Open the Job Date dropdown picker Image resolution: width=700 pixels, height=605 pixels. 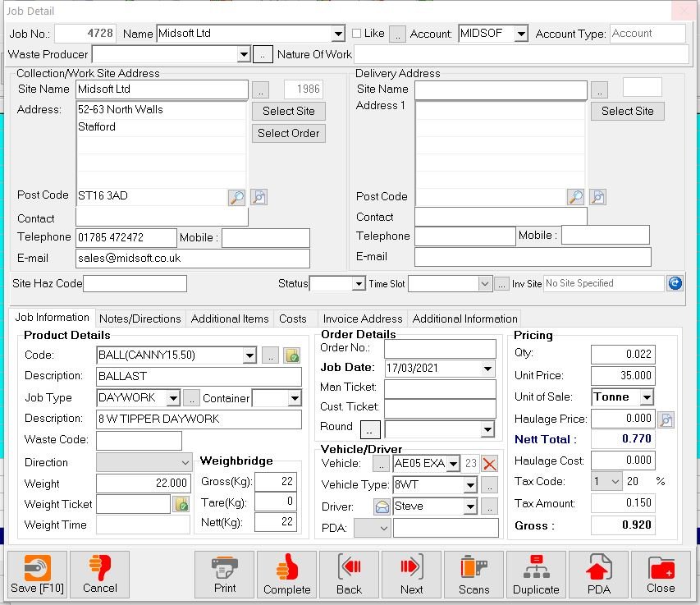coord(488,369)
